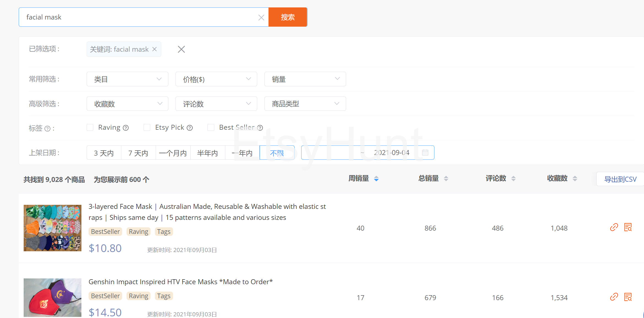Image resolution: width=644 pixels, height=318 pixels.
Task: Expand the 类目 category dropdown
Action: [x=127, y=79]
